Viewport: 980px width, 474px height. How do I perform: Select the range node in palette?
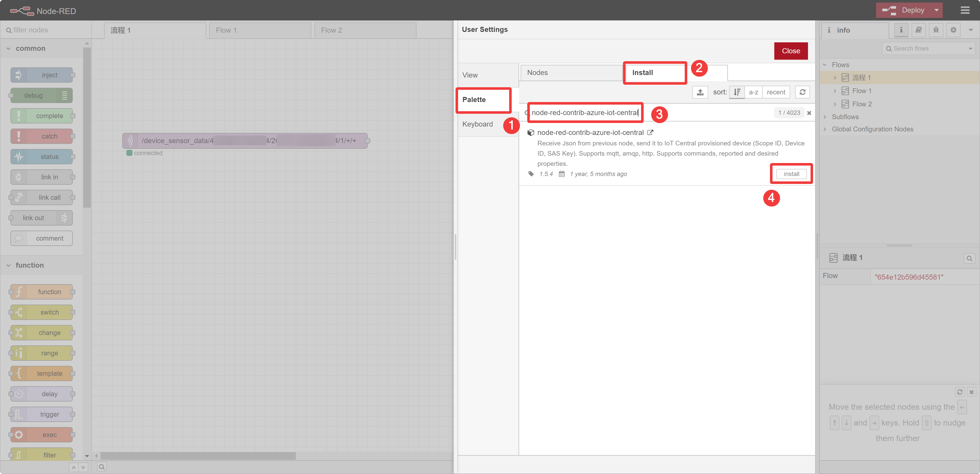coord(42,353)
